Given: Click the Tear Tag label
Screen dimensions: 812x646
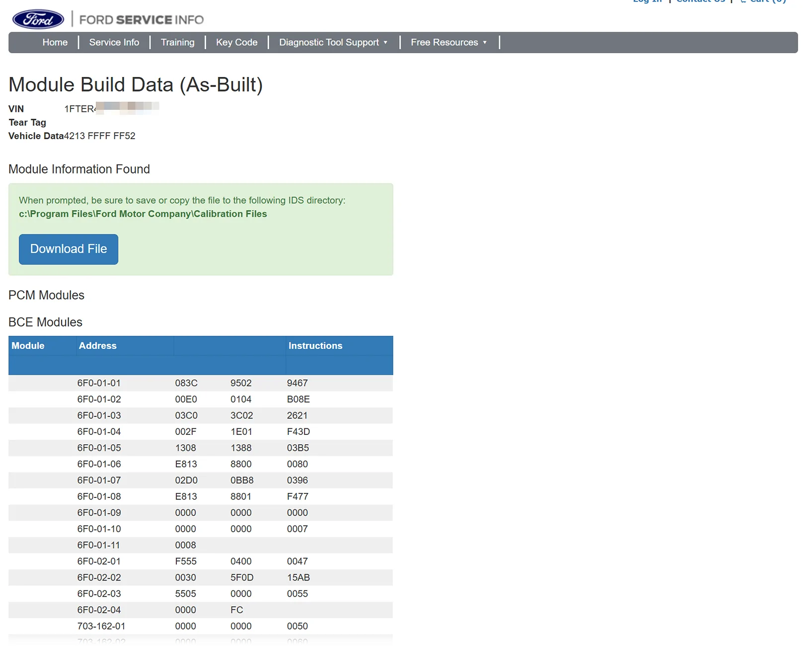Looking at the screenshot, I should (x=27, y=122).
